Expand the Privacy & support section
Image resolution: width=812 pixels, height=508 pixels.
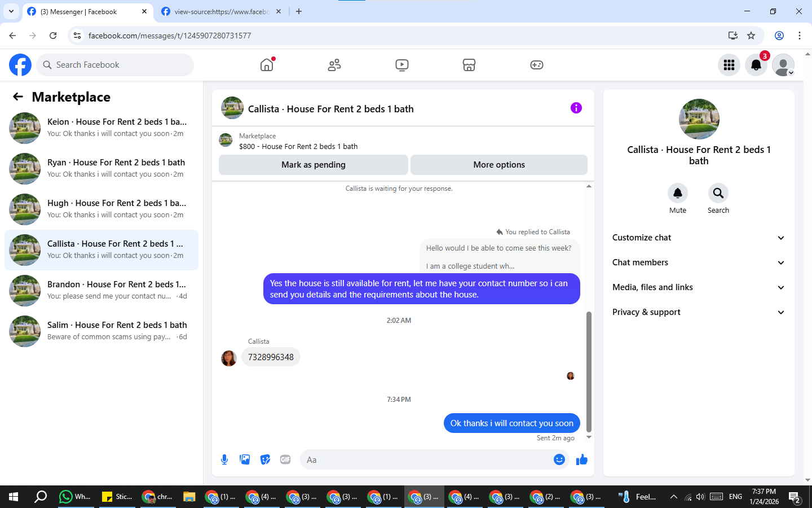tap(699, 312)
